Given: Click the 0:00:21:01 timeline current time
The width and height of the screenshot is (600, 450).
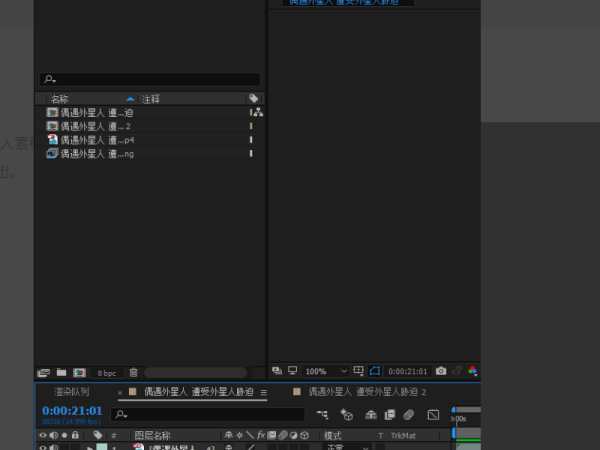Looking at the screenshot, I should point(72,411).
